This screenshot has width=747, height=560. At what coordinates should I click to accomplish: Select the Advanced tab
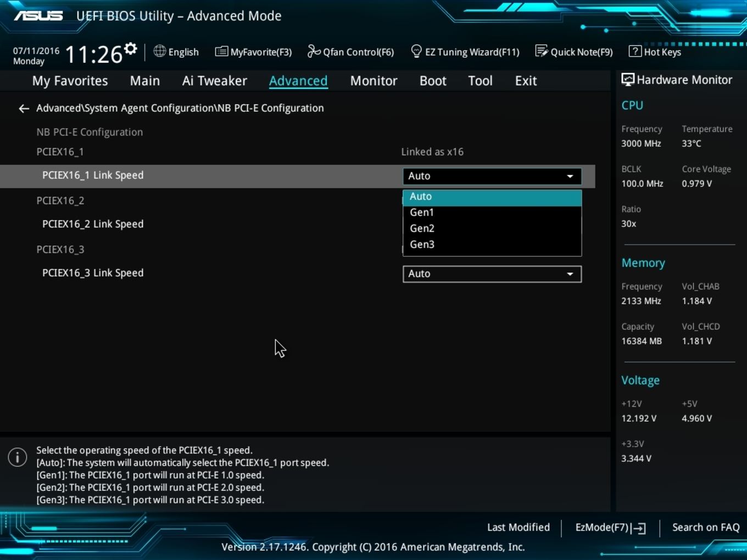point(298,81)
